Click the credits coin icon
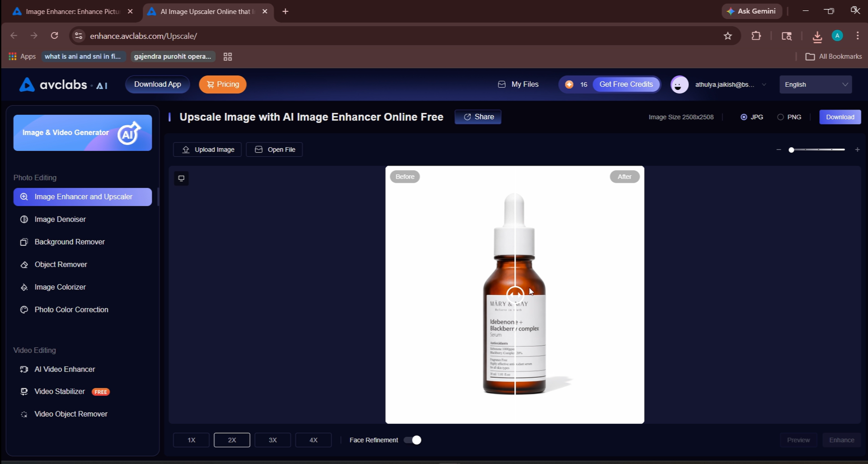 pos(569,84)
